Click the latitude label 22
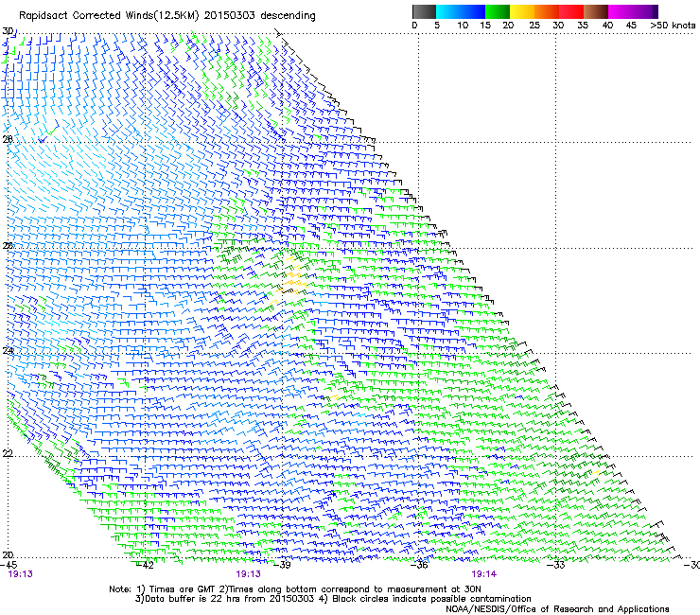This screenshot has width=700, height=615. pyautogui.click(x=8, y=453)
